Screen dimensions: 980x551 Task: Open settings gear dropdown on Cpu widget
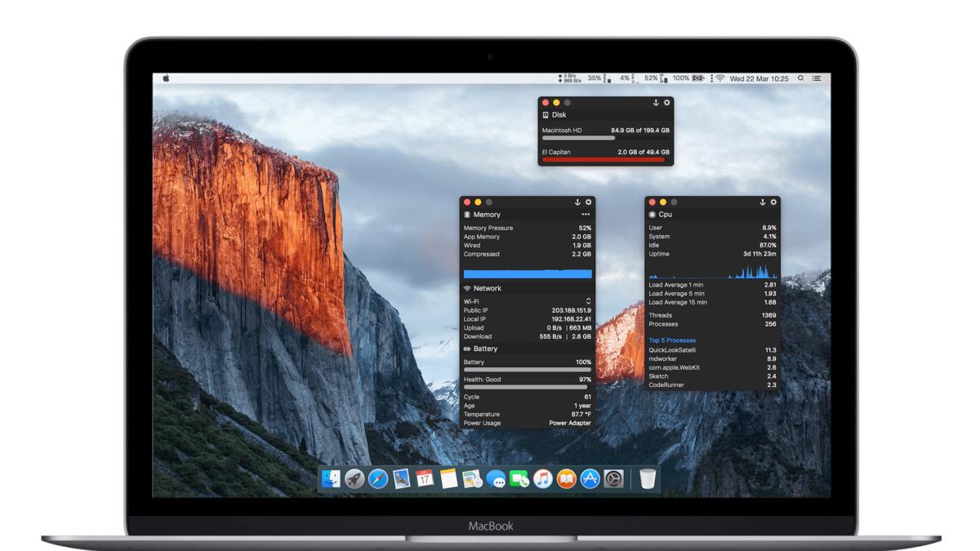773,202
